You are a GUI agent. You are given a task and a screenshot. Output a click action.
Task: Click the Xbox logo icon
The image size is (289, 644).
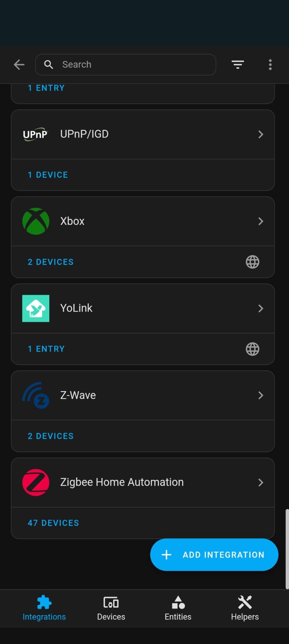click(x=36, y=221)
